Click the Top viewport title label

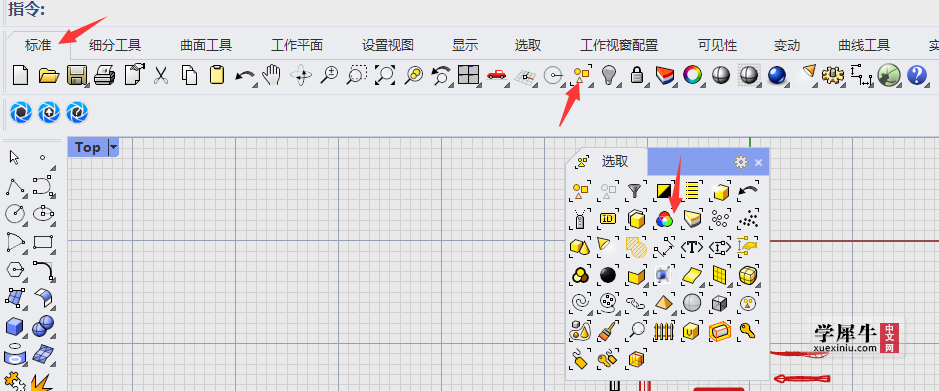point(87,147)
